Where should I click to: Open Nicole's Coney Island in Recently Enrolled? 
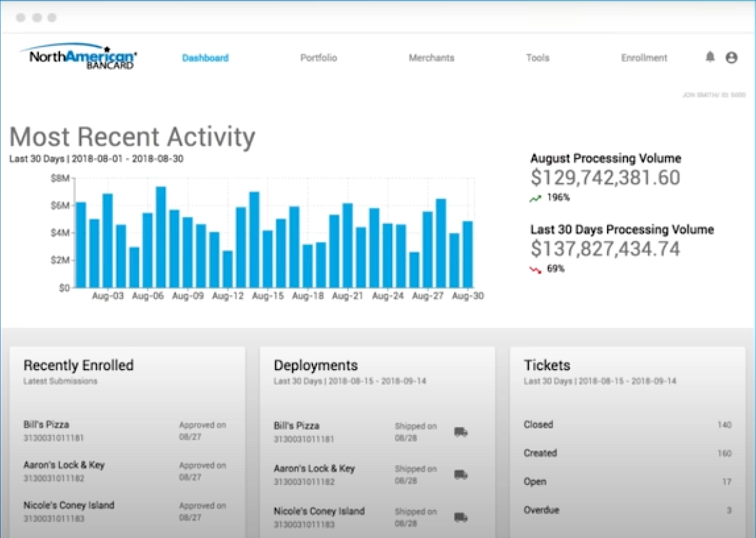[69, 505]
